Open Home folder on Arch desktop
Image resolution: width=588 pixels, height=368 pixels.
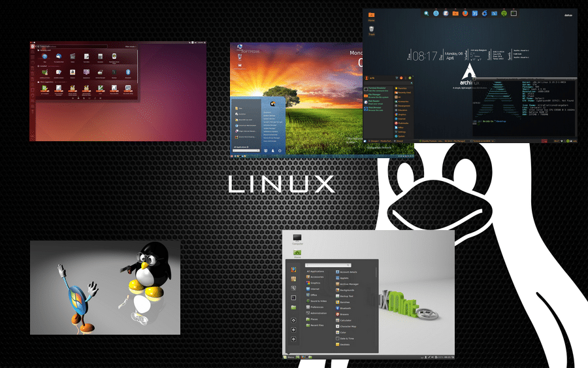(371, 17)
